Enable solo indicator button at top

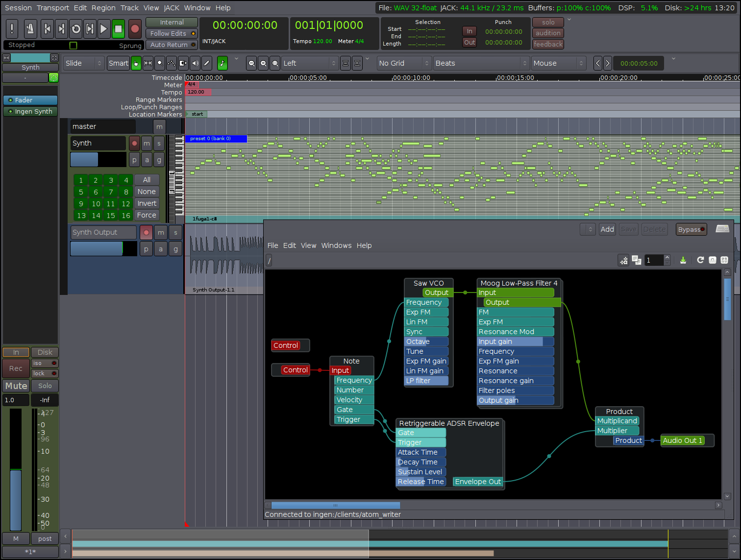pyautogui.click(x=548, y=22)
